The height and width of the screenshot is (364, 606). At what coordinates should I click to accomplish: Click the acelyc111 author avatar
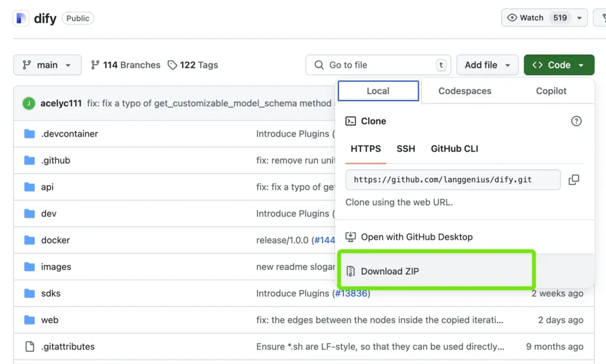click(29, 104)
